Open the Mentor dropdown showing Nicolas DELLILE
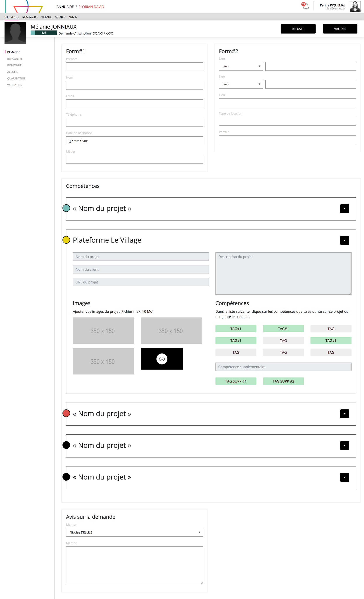This screenshot has width=364, height=599. click(134, 532)
